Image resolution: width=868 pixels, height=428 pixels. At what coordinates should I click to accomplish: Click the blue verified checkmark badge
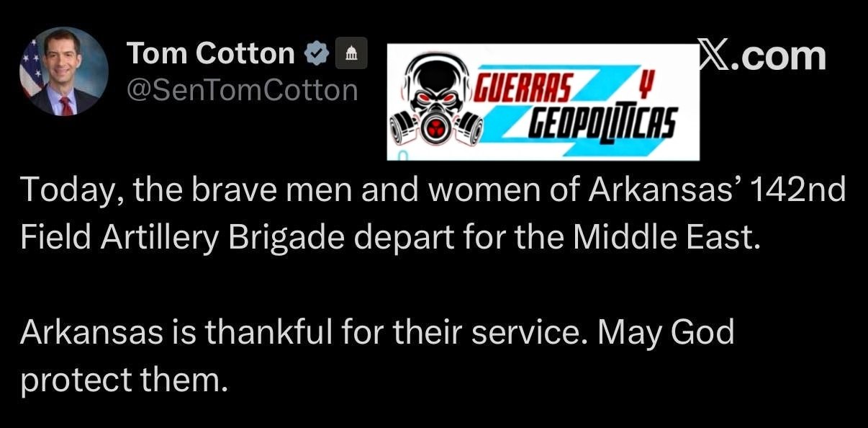317,53
